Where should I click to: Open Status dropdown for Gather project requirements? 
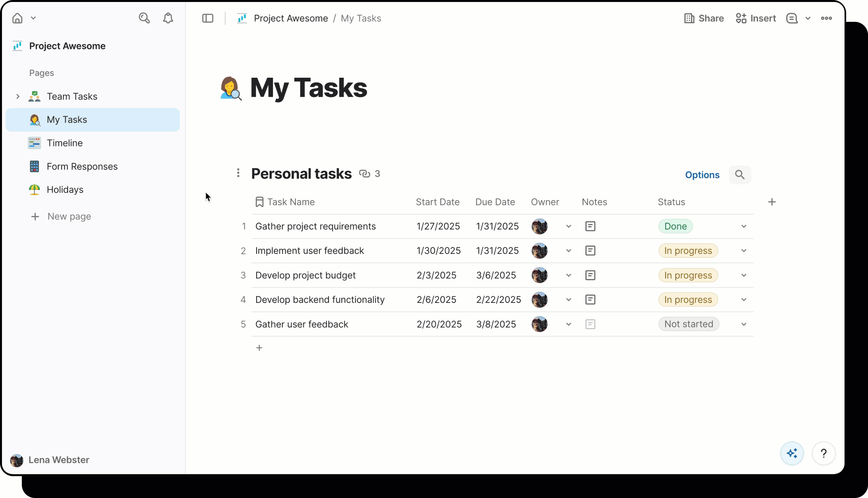pos(744,227)
